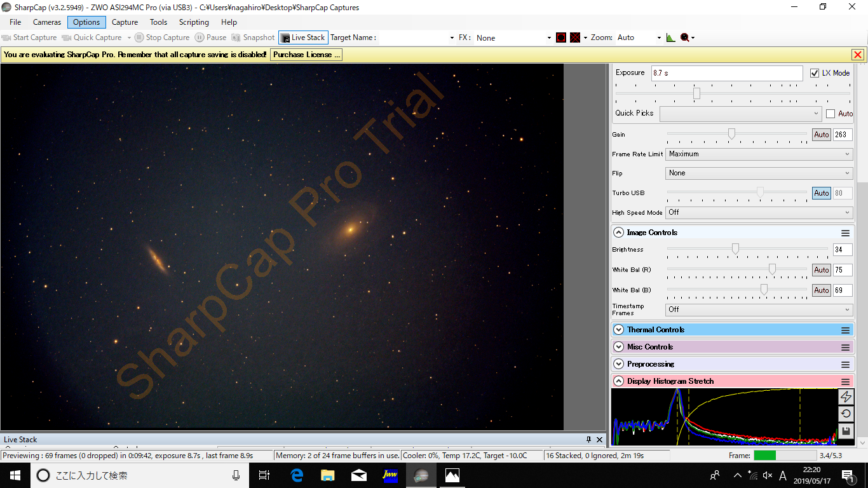
Task: Open the Capture menu
Action: tap(125, 22)
